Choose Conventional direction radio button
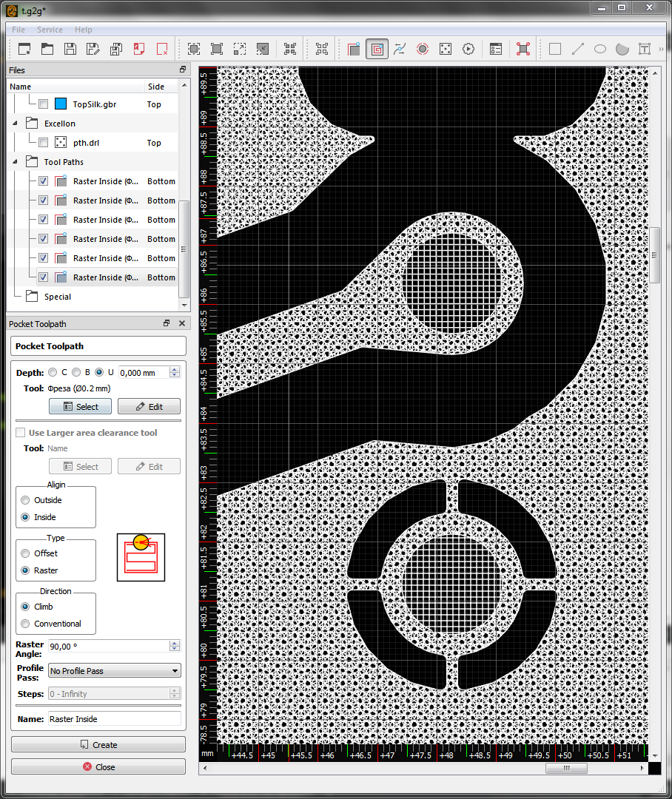 [25, 624]
